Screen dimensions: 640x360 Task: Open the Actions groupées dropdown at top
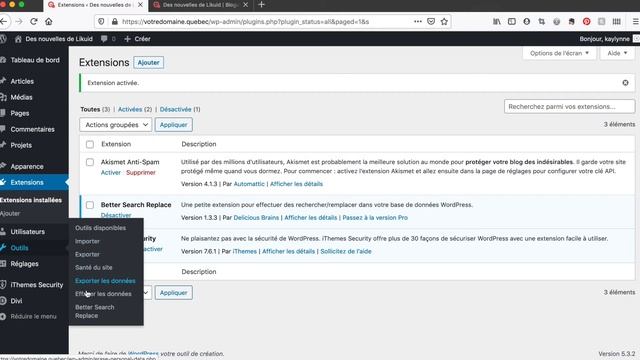[x=116, y=125]
